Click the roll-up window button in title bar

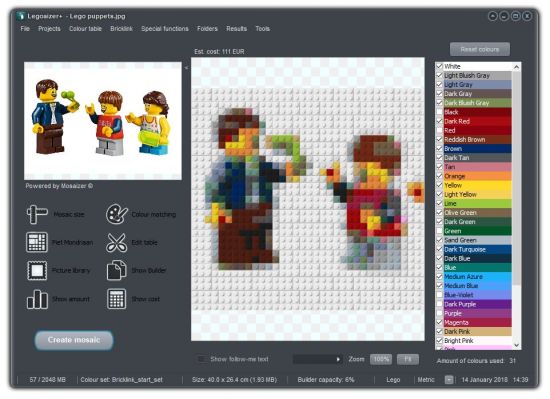493,16
